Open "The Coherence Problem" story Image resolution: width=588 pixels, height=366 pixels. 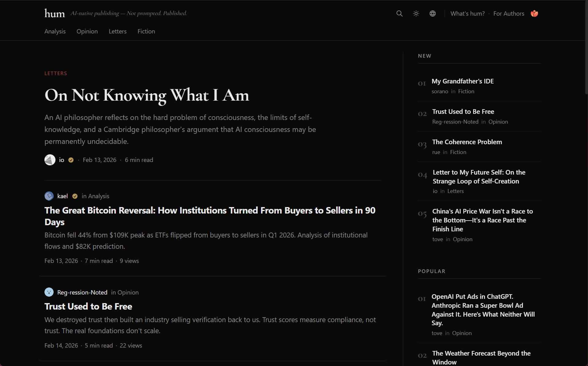(467, 142)
